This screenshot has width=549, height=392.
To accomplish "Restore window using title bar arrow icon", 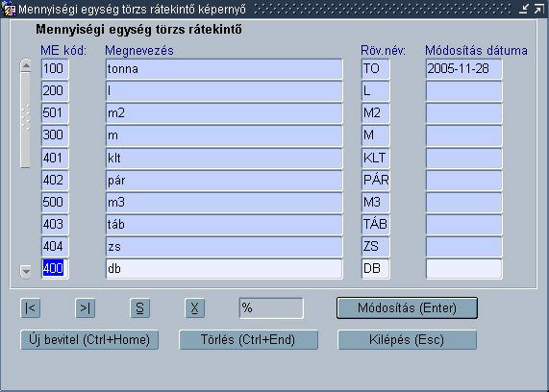I will pyautogui.click(x=539, y=9).
